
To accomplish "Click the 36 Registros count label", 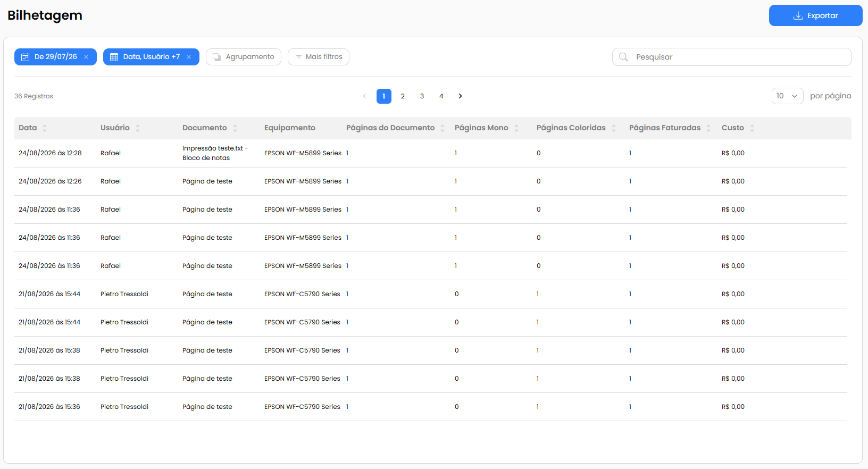I will [34, 96].
